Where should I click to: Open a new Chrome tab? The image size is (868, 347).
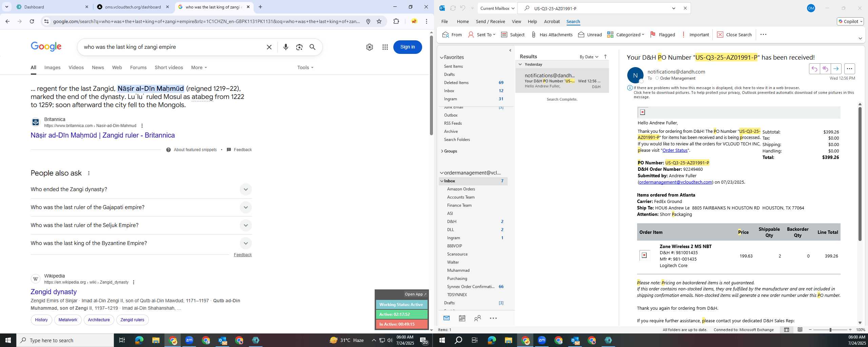click(260, 7)
